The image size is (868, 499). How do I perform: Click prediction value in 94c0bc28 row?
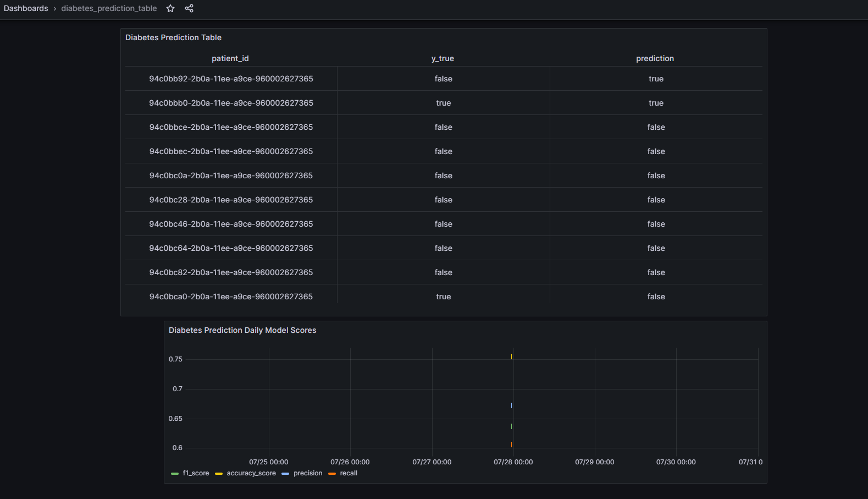[x=656, y=200]
